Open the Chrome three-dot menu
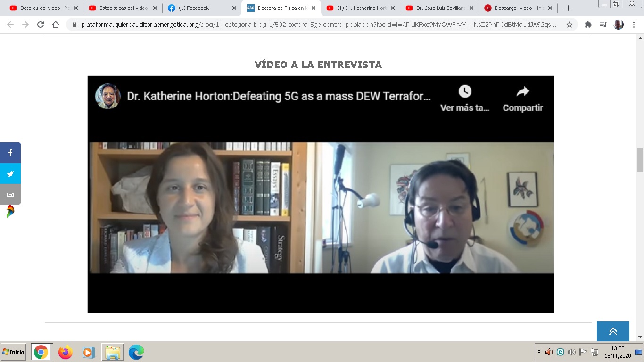The width and height of the screenshot is (644, 362). click(x=634, y=25)
